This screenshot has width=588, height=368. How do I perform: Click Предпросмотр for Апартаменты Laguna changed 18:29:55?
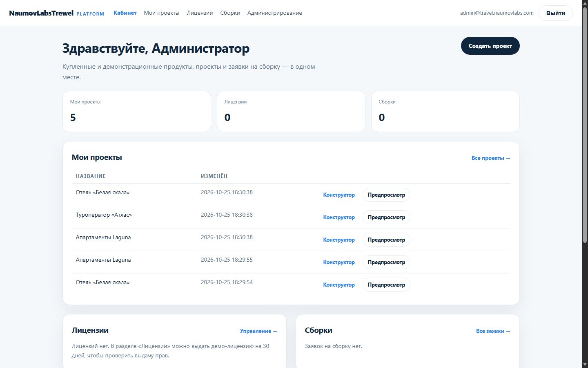click(386, 263)
